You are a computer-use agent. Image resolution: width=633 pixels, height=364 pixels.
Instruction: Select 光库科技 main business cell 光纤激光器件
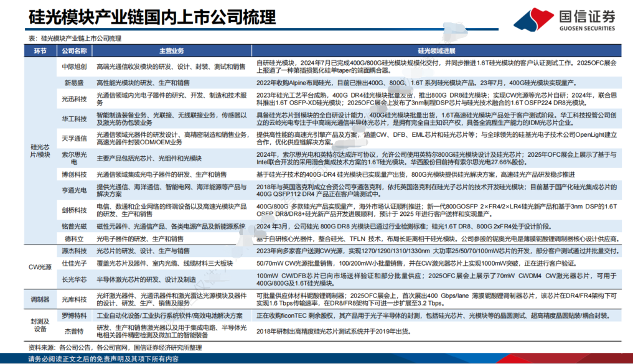(x=172, y=299)
